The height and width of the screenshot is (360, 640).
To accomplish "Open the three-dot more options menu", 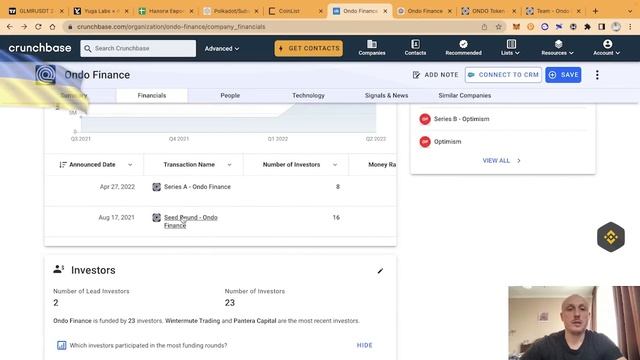I will [597, 75].
